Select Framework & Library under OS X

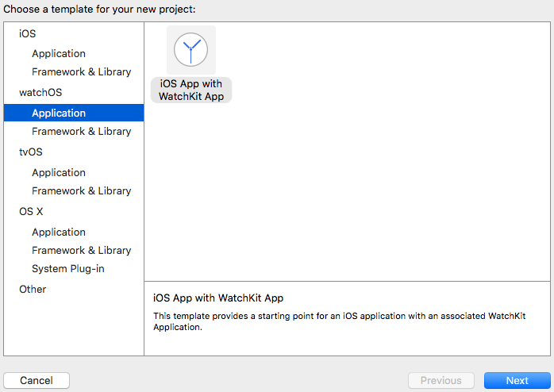81,250
